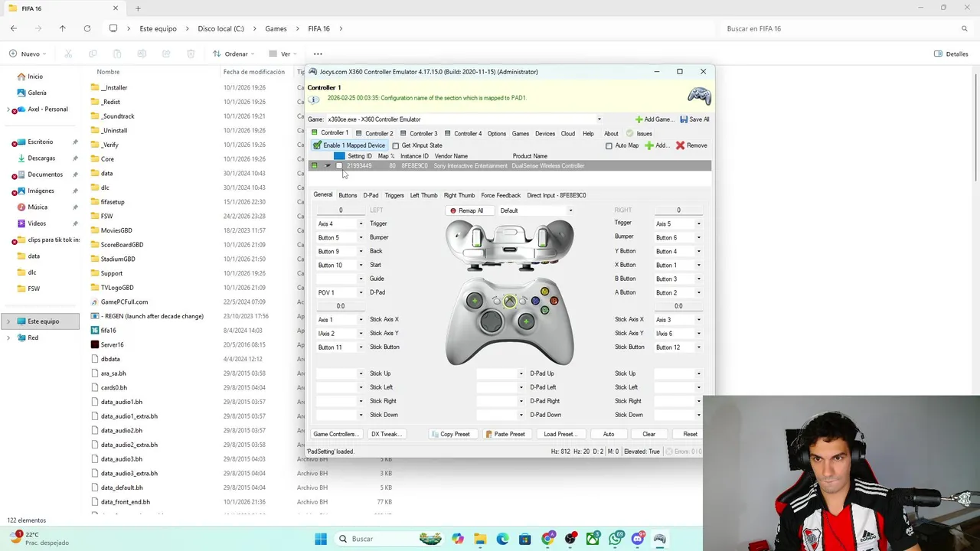Screen dimensions: 980x551
Task: Open the Left Thumb tab
Action: [x=423, y=195]
